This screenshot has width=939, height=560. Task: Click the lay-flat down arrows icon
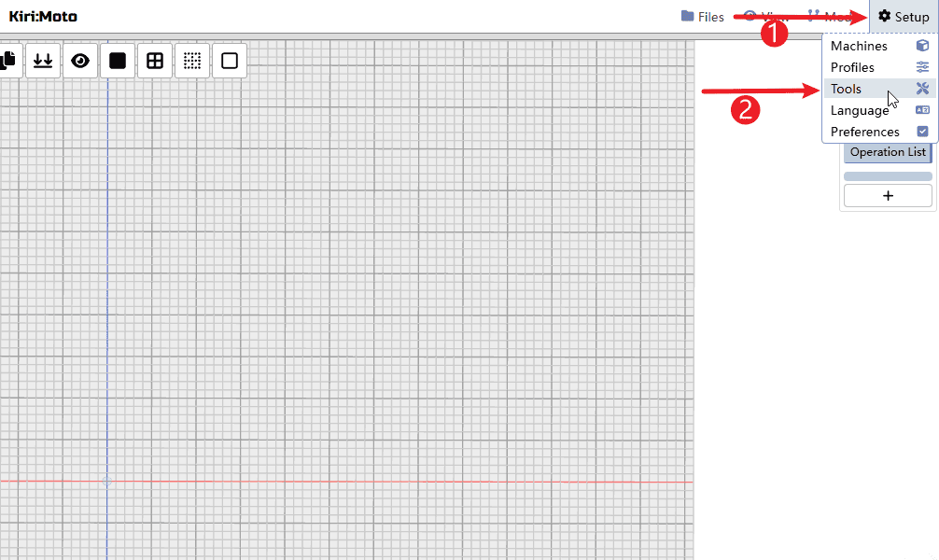[x=43, y=61]
